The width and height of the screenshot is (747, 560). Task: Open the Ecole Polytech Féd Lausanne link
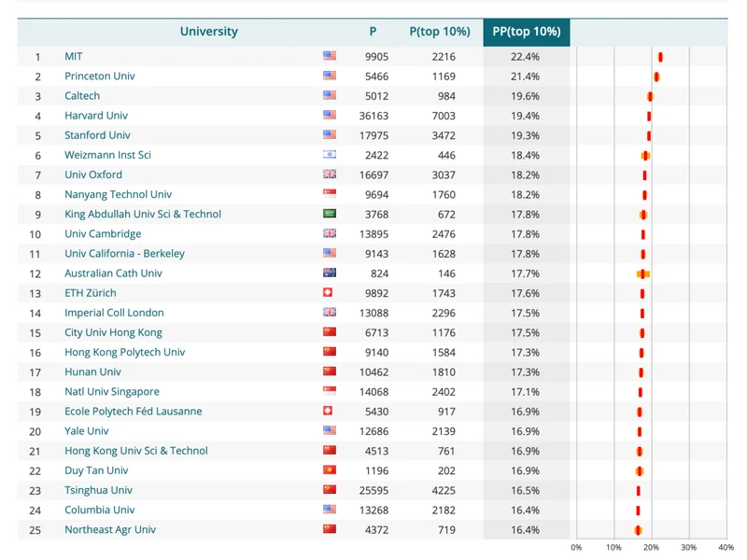[133, 412]
